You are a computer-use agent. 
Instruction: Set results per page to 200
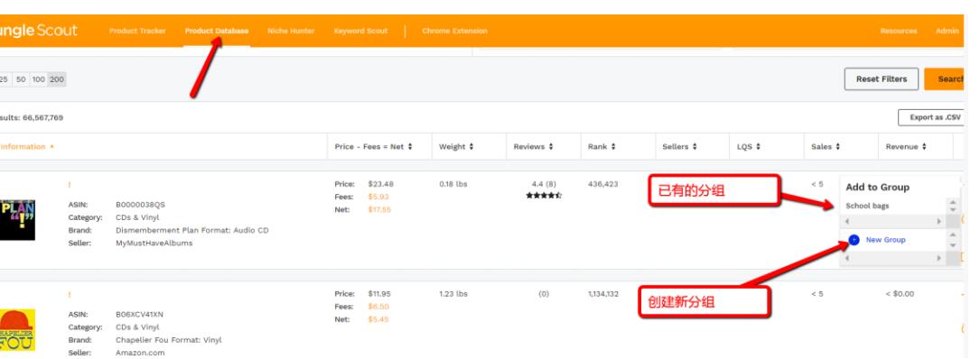pos(57,79)
